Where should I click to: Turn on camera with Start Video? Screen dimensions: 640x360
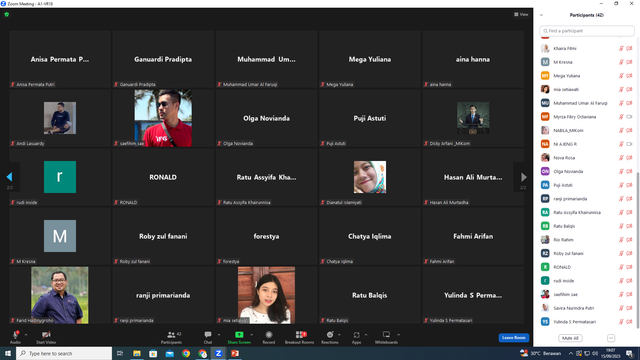[46, 337]
